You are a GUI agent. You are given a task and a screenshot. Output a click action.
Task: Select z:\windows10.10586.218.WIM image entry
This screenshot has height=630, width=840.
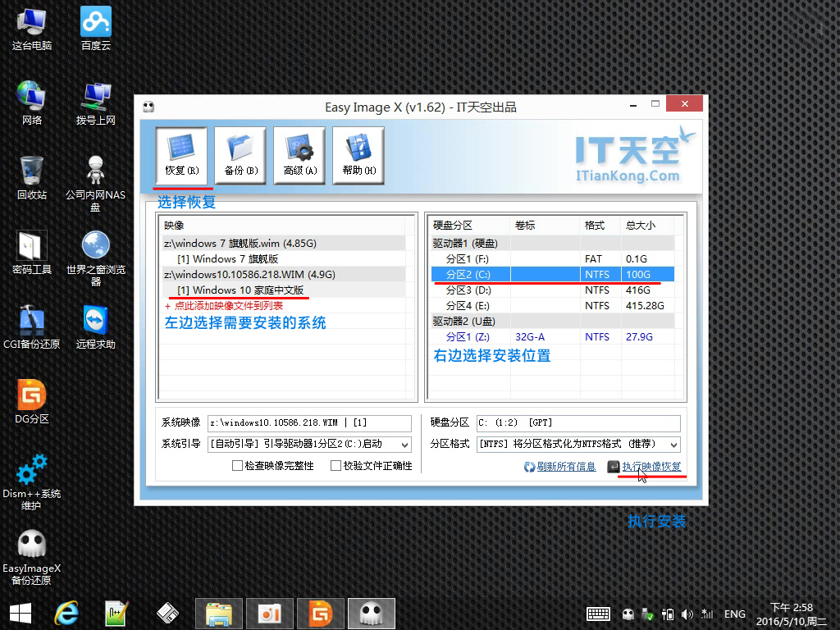(x=283, y=274)
